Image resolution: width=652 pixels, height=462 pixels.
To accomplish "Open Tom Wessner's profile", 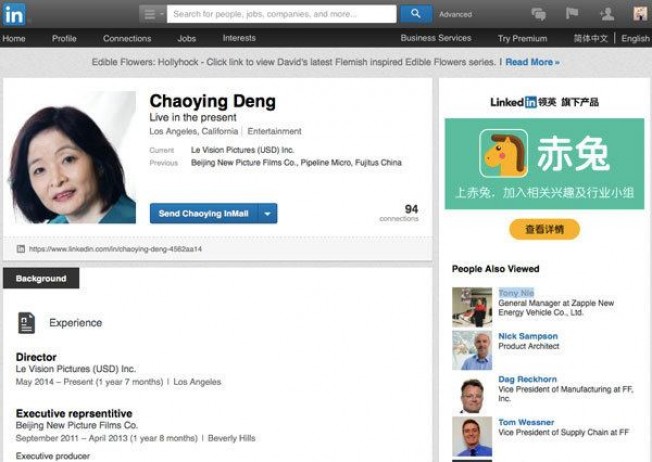I will coord(526,422).
